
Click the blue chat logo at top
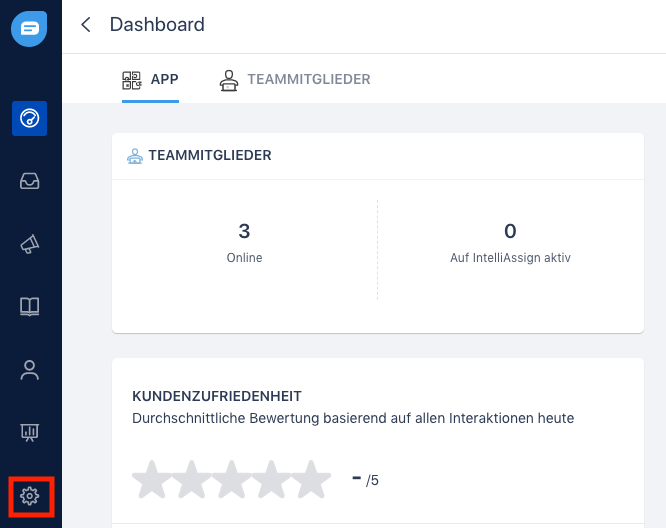29,29
